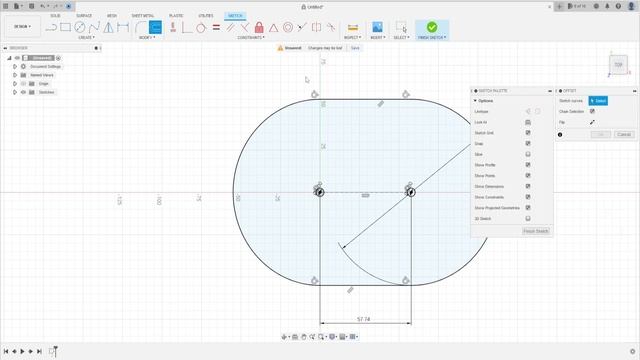Viewport: 640px width, 360px height.
Task: Toggle the Show Dimensions checkbox
Action: [528, 186]
